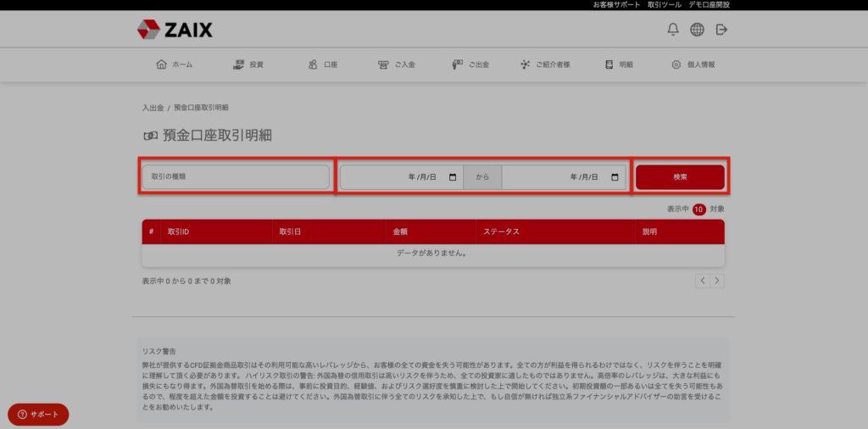
Task: Open the language globe icon
Action: click(x=697, y=30)
